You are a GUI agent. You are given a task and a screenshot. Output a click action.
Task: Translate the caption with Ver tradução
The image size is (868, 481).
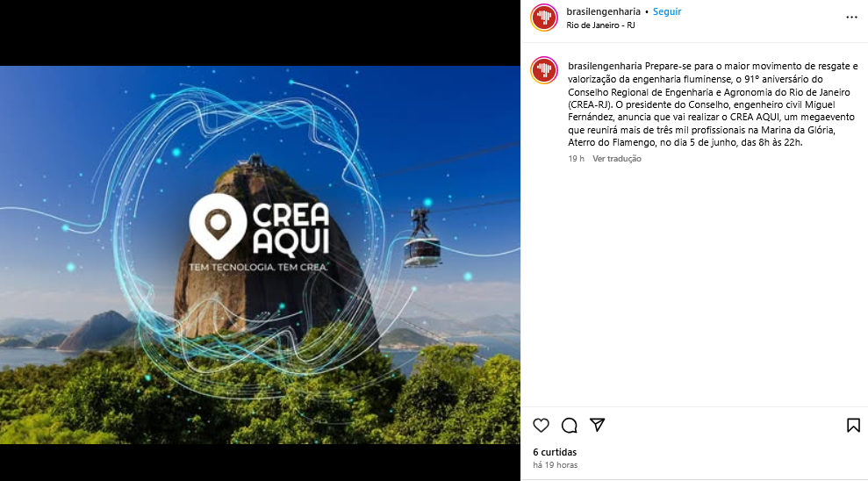coord(617,159)
